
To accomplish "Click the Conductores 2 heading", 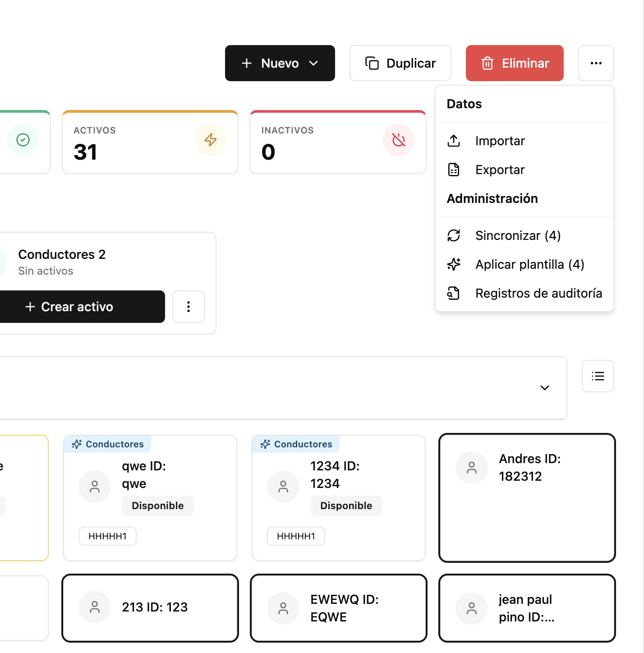I will point(62,254).
